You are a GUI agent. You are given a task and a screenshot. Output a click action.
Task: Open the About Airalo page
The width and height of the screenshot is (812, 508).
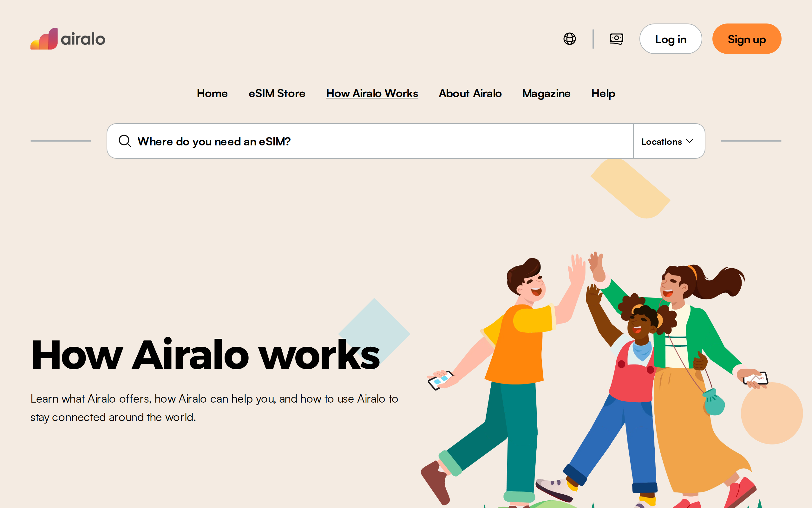tap(470, 93)
